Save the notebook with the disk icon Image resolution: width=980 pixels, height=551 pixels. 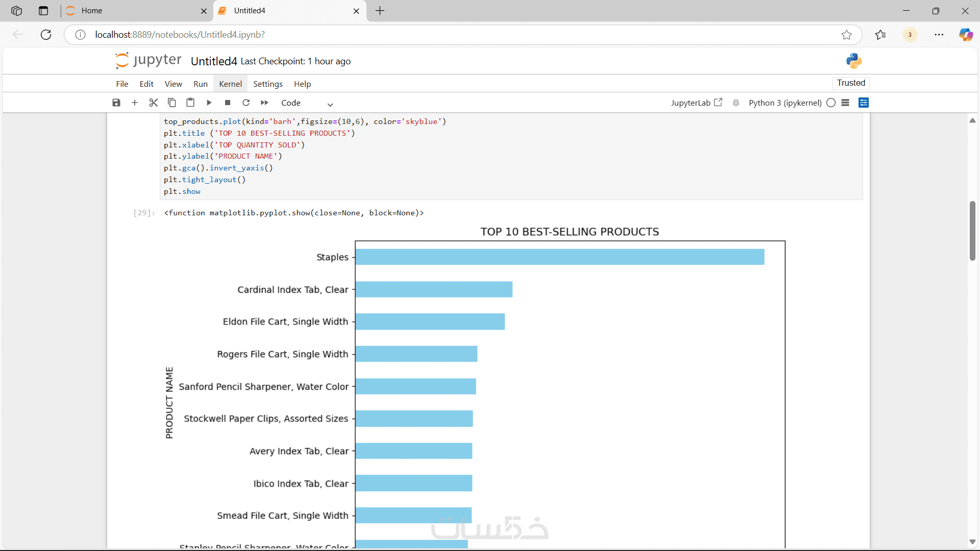point(116,103)
